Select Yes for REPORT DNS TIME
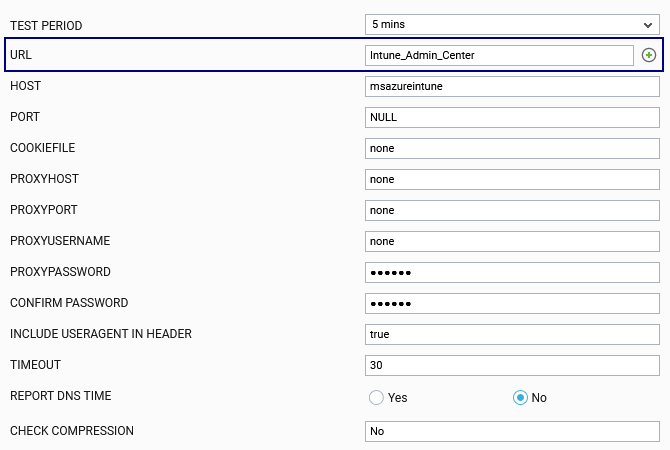Image resolution: width=670 pixels, height=450 pixels. pos(376,397)
